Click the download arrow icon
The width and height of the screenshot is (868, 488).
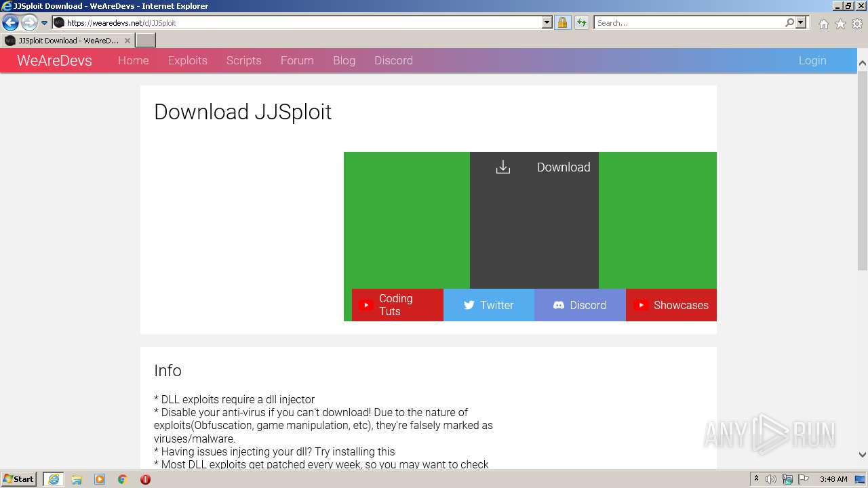point(502,167)
